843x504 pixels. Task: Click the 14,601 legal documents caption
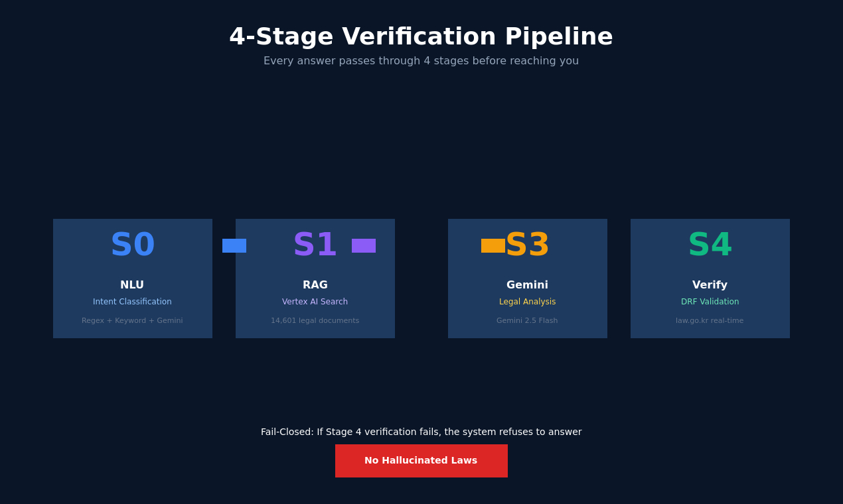click(x=315, y=321)
